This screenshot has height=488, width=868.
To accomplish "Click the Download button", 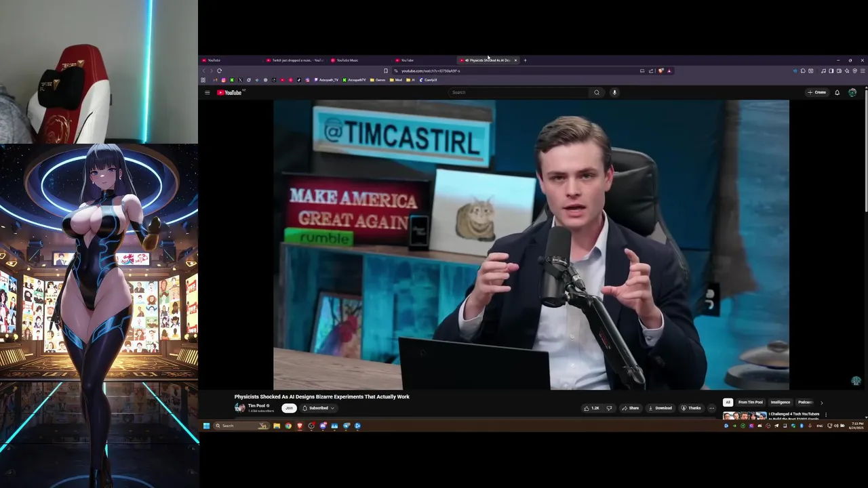I will point(660,408).
